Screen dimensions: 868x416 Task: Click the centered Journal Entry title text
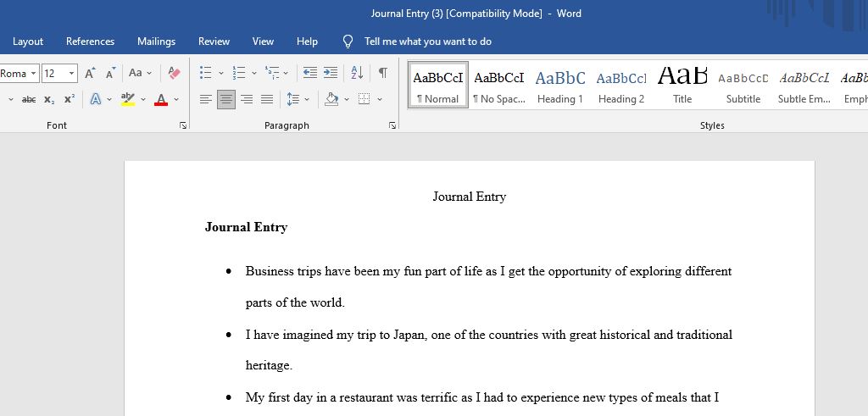[x=470, y=197]
